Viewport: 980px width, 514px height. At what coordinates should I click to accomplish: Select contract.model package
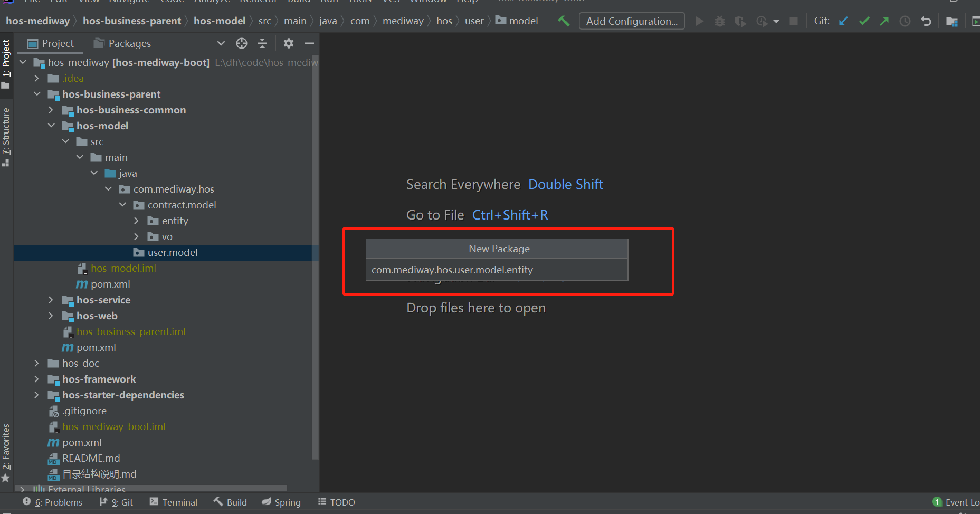click(182, 205)
